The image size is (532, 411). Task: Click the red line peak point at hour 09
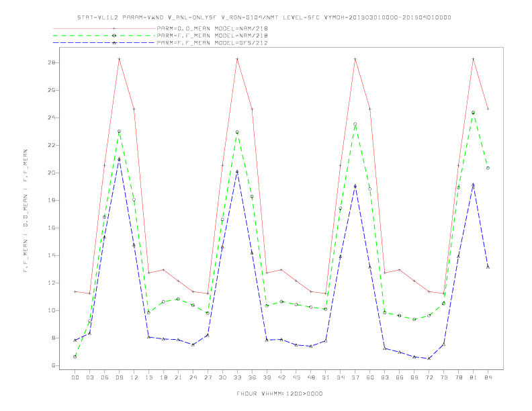[x=119, y=59]
